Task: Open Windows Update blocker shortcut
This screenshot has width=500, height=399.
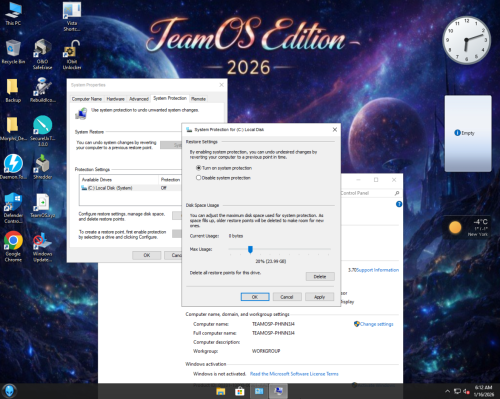Action: tap(42, 247)
